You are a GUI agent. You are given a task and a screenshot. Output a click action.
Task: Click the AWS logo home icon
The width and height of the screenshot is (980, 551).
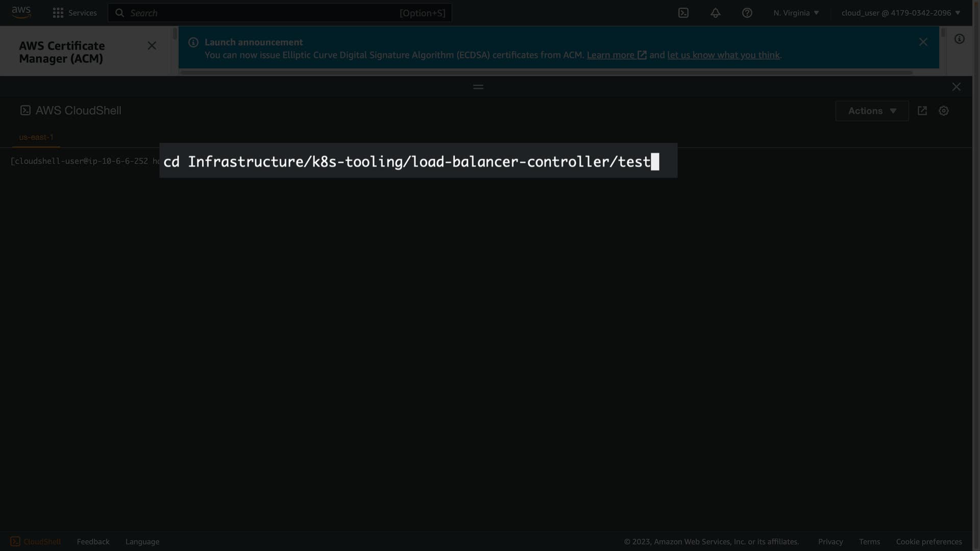pyautogui.click(x=21, y=12)
